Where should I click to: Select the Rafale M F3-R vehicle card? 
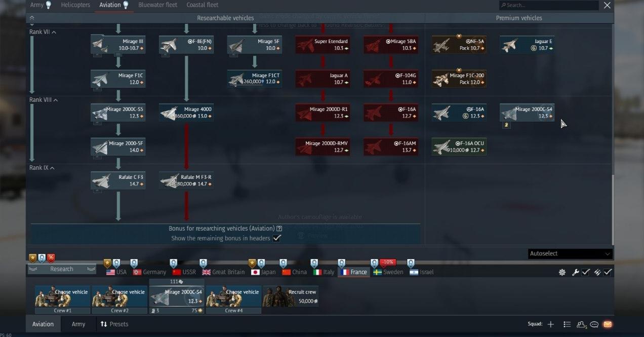pos(186,180)
